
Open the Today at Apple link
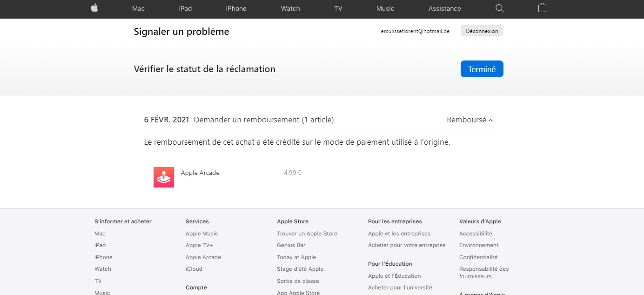(296, 257)
